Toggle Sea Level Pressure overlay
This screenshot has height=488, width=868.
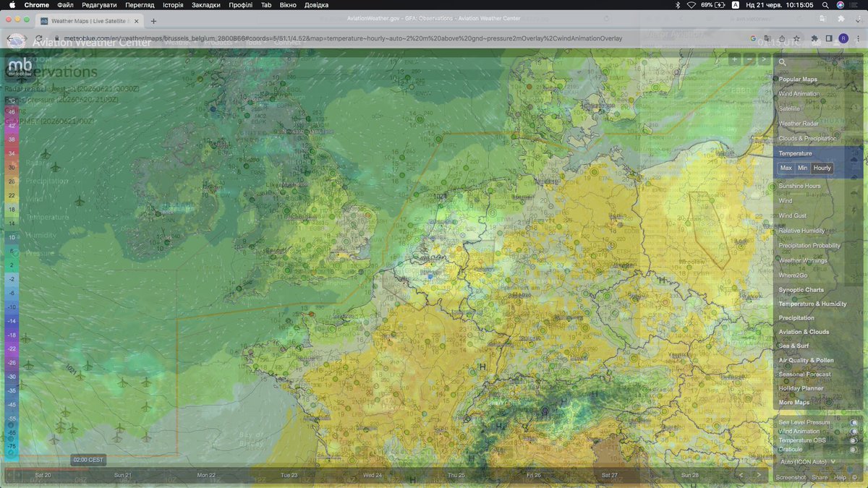854,422
